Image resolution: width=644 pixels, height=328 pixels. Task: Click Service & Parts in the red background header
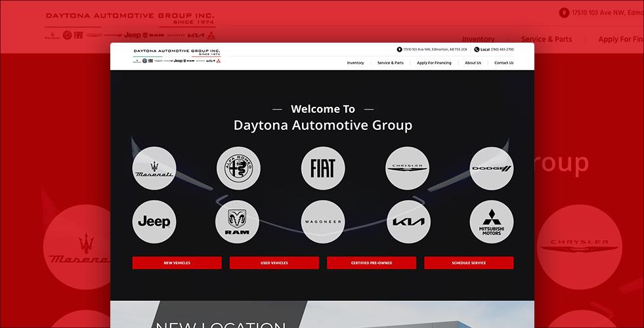tap(546, 39)
